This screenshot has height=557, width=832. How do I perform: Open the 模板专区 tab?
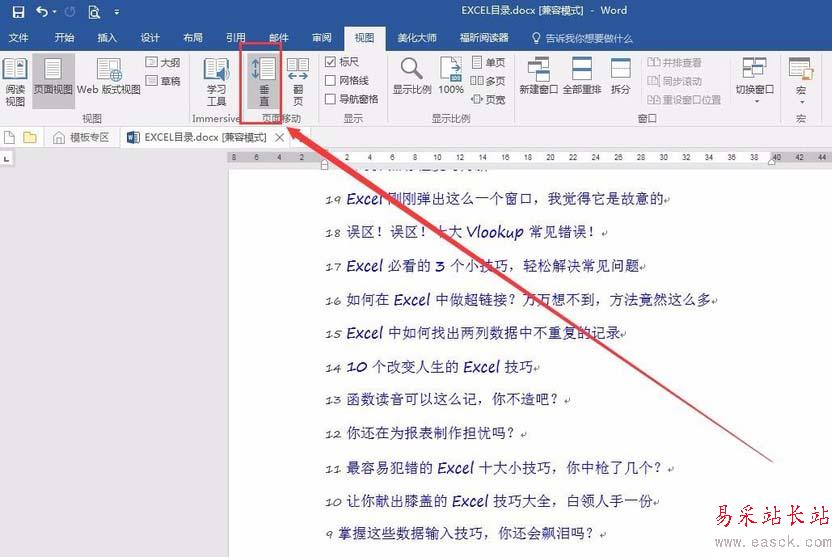(x=81, y=138)
